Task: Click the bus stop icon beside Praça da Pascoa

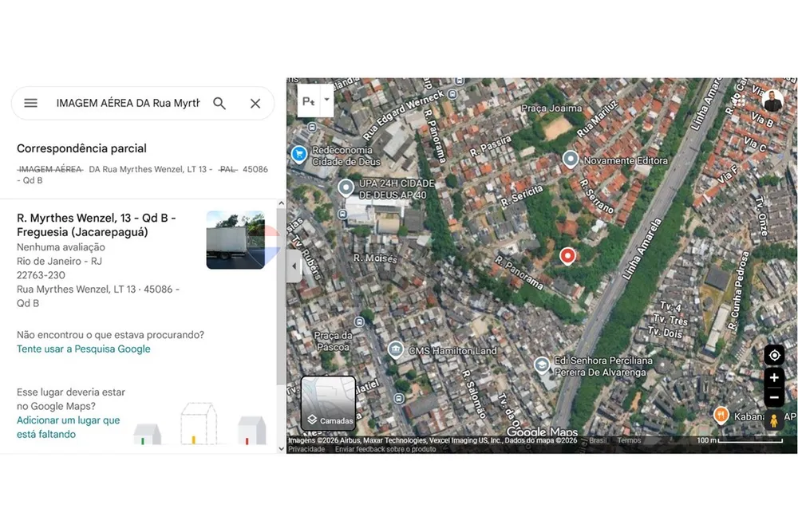Action: pos(359,321)
